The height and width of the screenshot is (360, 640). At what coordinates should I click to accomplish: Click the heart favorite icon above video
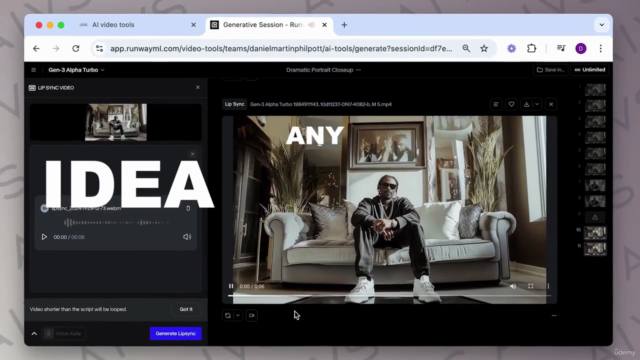click(511, 104)
